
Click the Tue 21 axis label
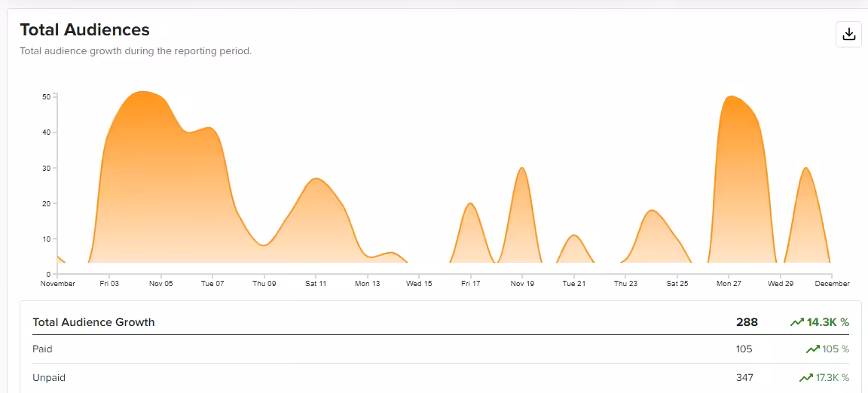click(573, 283)
